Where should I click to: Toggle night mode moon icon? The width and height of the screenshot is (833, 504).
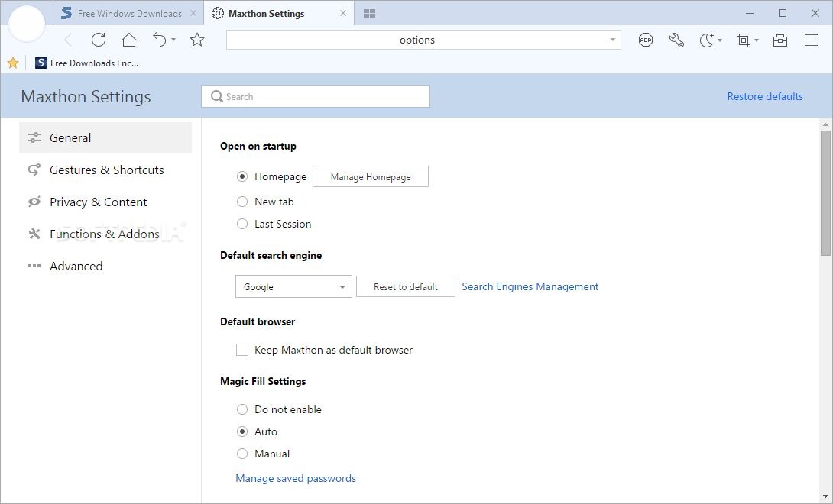(x=707, y=40)
